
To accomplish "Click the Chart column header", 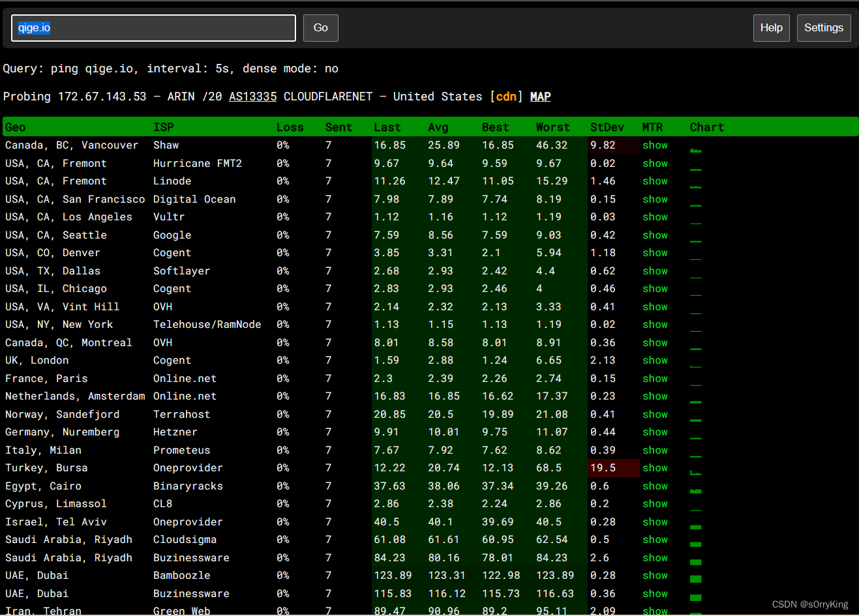I will (x=706, y=127).
